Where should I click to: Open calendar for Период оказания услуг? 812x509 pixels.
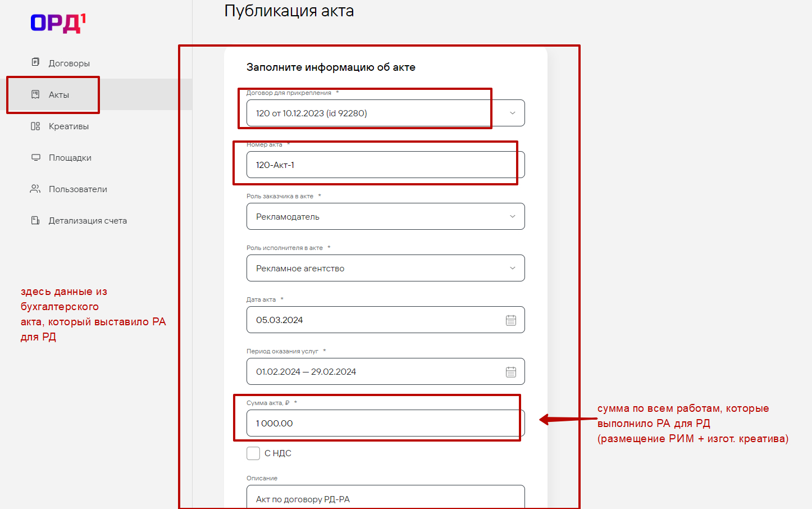[511, 372]
